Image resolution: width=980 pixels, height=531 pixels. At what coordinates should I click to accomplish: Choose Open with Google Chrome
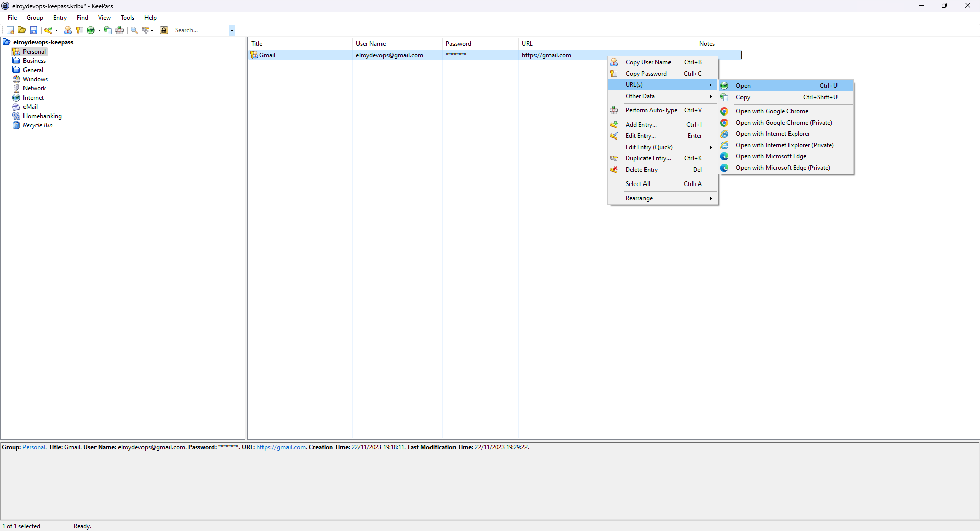tap(786, 111)
